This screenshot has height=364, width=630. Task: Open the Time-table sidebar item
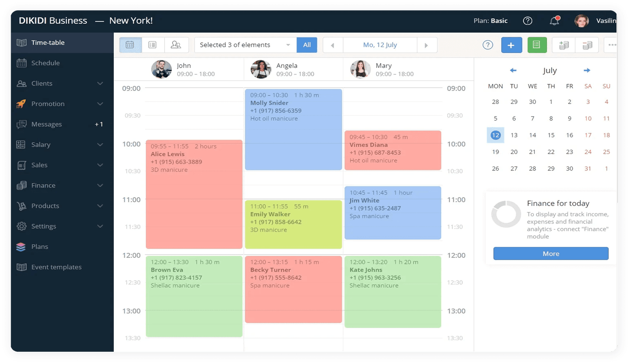click(62, 42)
